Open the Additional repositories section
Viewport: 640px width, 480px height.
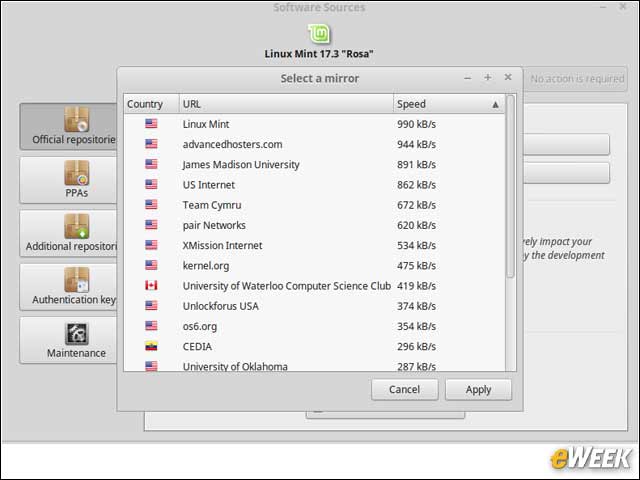pos(69,233)
